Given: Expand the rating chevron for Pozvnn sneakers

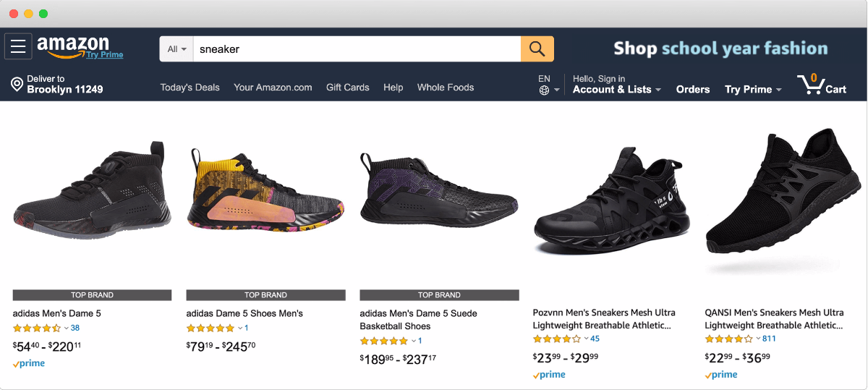Looking at the screenshot, I should 587,339.
